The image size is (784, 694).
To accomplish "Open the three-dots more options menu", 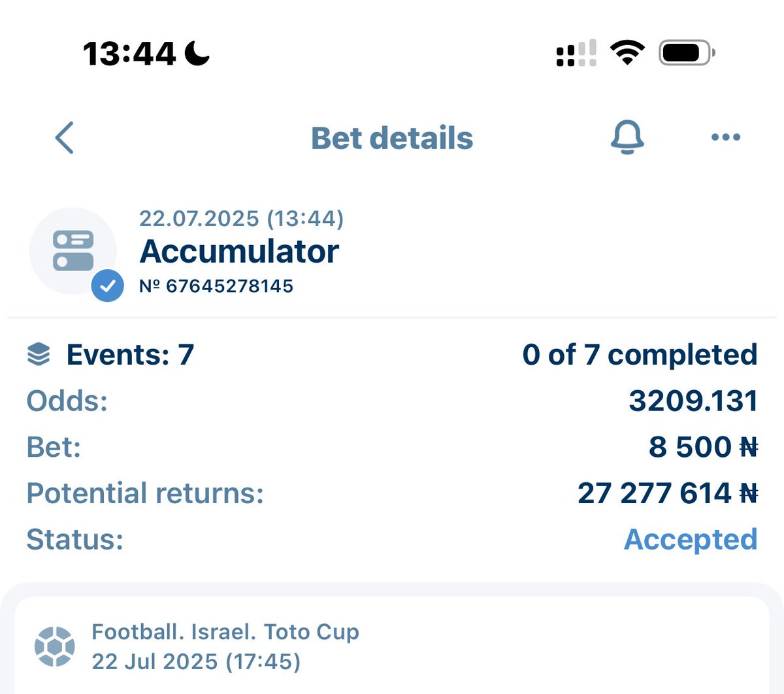I will click(725, 137).
